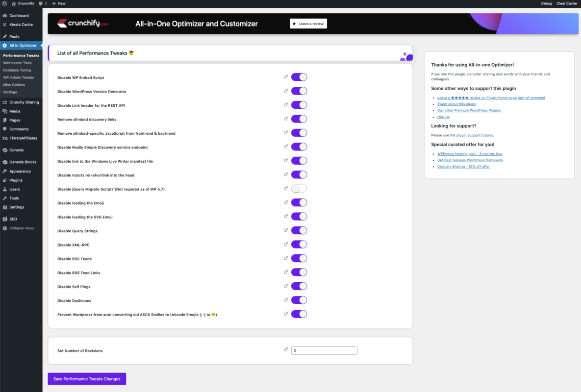Toggle Disable Dashicons switch

[x=299, y=300]
